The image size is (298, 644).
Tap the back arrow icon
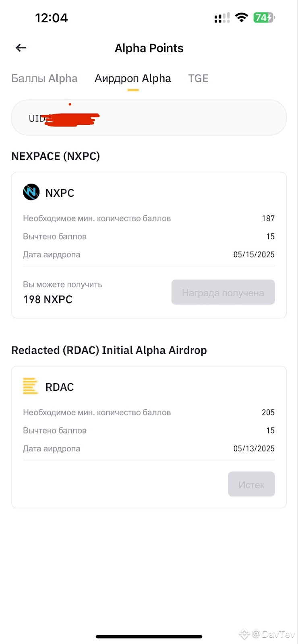click(21, 48)
